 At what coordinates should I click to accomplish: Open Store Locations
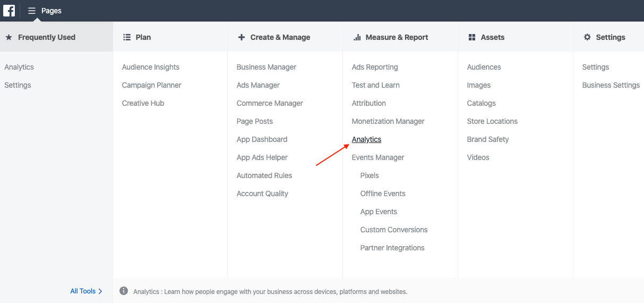tap(492, 121)
